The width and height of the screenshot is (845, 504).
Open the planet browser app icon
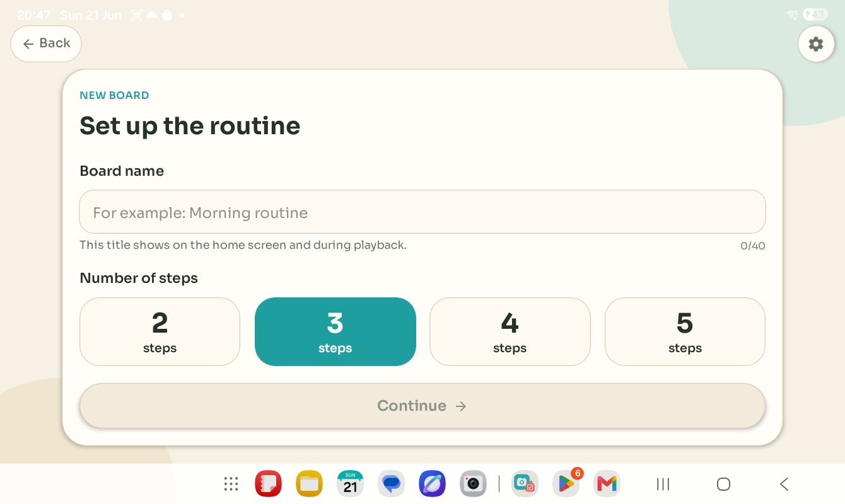pyautogui.click(x=432, y=484)
